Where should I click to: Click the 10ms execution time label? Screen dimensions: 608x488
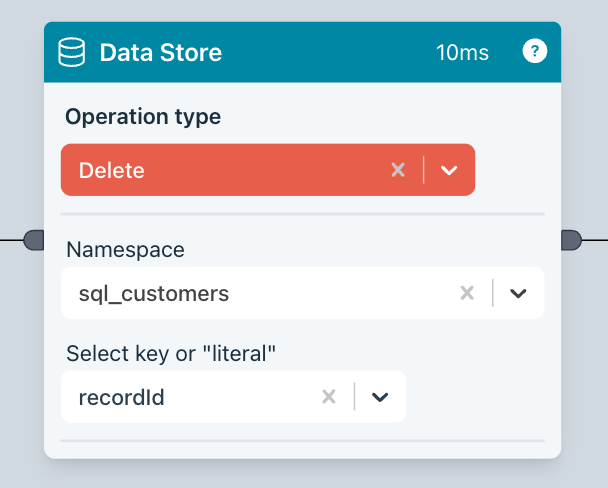[462, 52]
